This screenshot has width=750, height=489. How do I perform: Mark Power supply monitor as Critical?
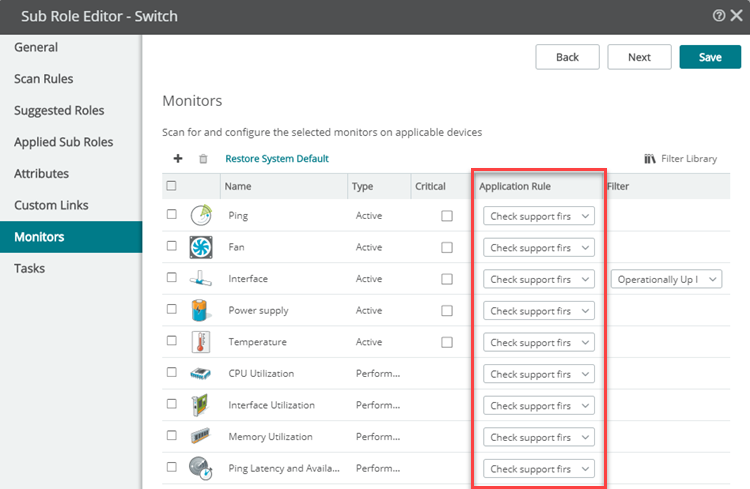(x=447, y=311)
